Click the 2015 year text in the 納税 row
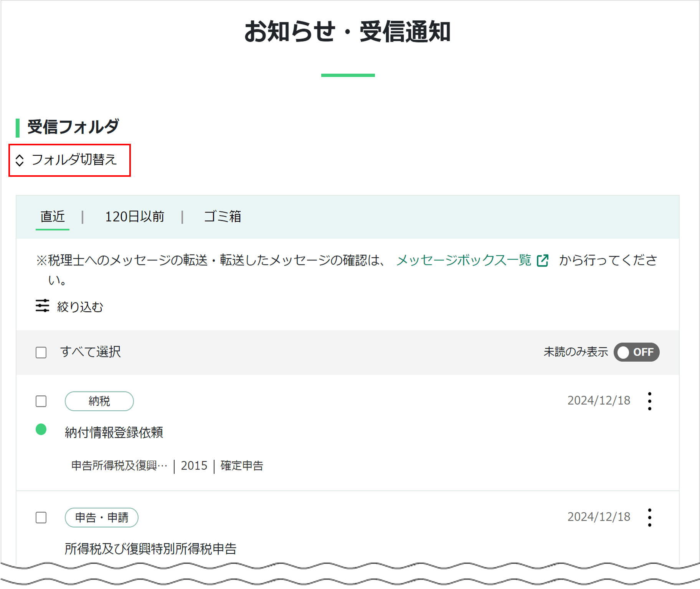The height and width of the screenshot is (589, 700). click(x=194, y=466)
